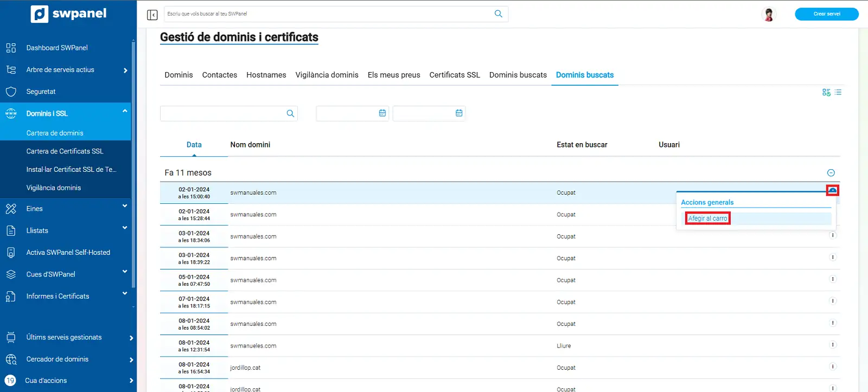
Task: Click the Últims serveis gestionats icon
Action: pyautogui.click(x=11, y=337)
